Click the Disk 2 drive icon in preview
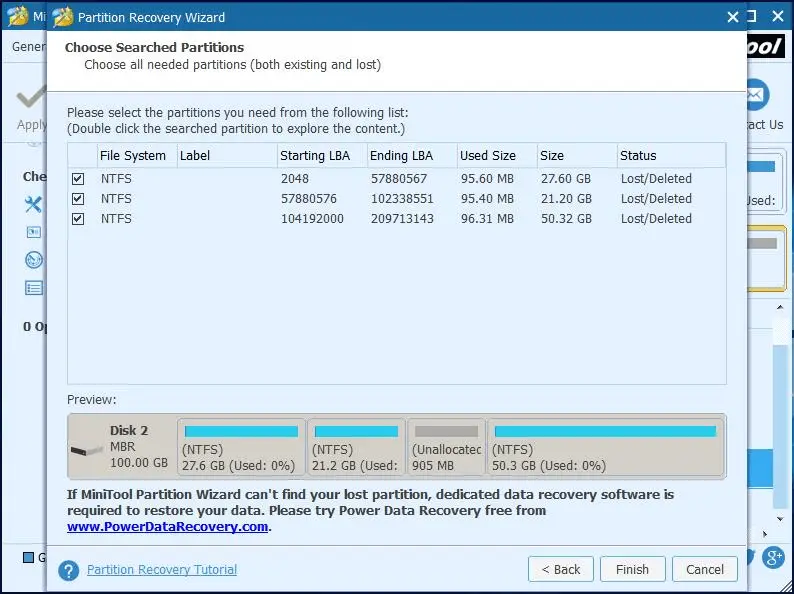Screen dimensions: 794x594 click(x=87, y=450)
